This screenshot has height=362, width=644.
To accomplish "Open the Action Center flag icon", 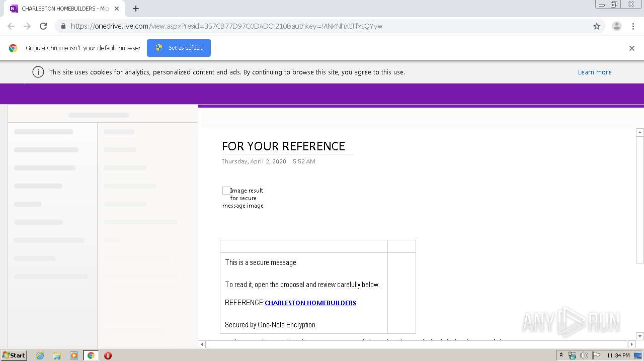I will click(596, 355).
